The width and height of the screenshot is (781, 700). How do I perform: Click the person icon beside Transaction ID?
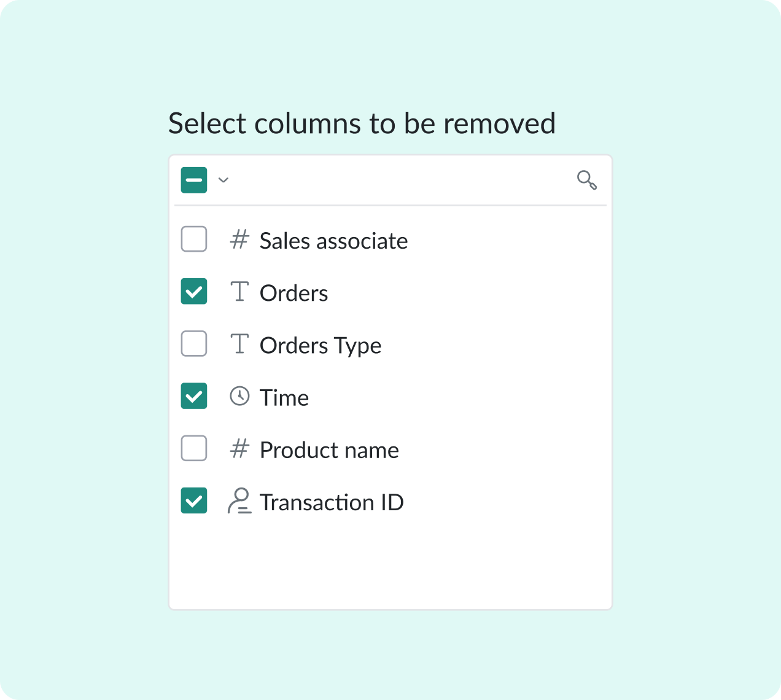[239, 501]
